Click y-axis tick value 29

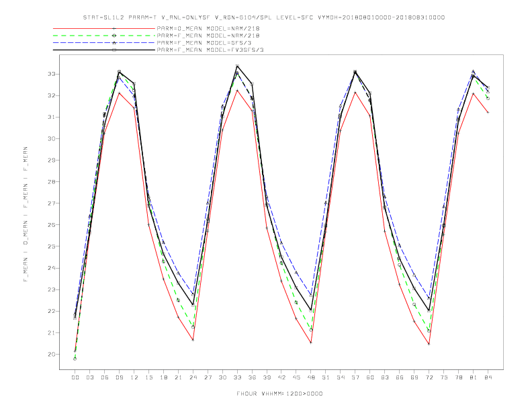point(52,160)
